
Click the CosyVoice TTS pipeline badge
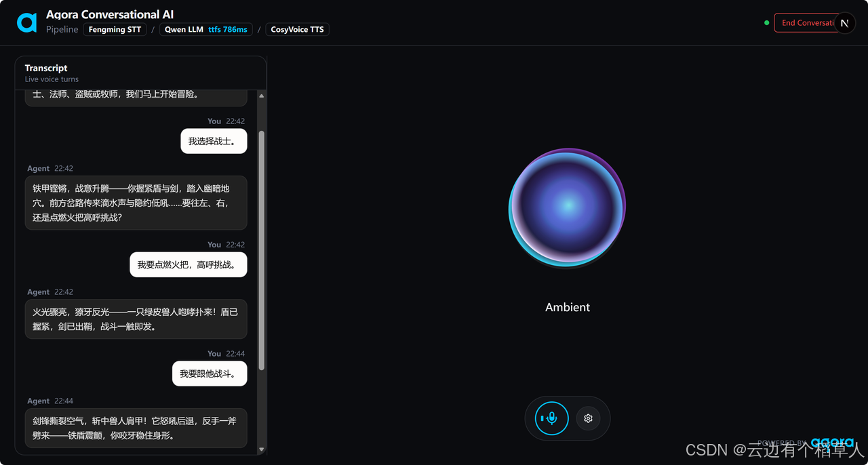pyautogui.click(x=297, y=30)
